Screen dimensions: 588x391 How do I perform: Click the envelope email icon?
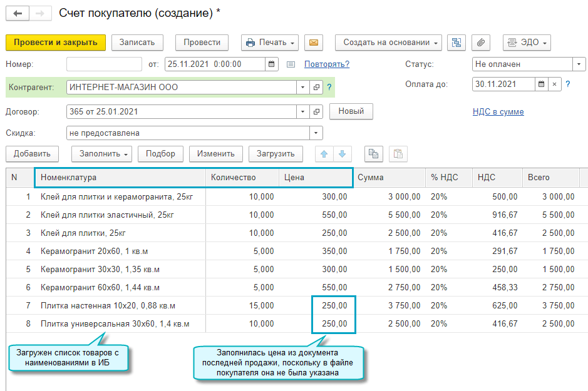314,43
